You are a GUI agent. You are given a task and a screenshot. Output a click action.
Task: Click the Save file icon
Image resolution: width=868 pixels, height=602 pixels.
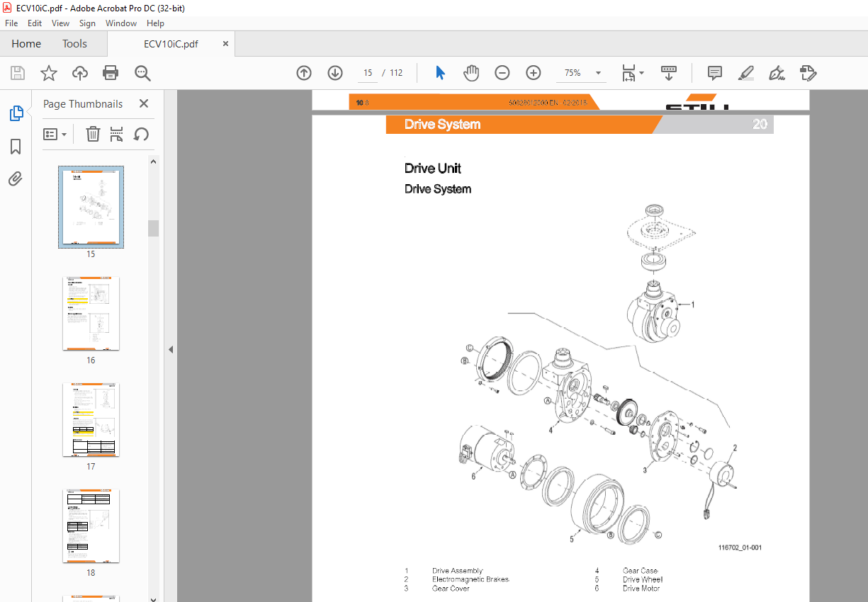point(18,73)
